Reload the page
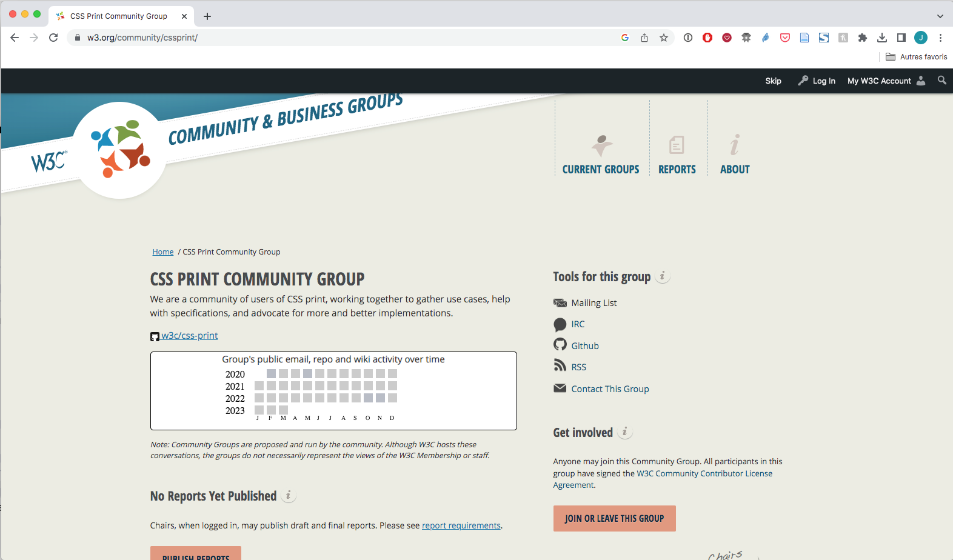953x560 pixels. [53, 38]
